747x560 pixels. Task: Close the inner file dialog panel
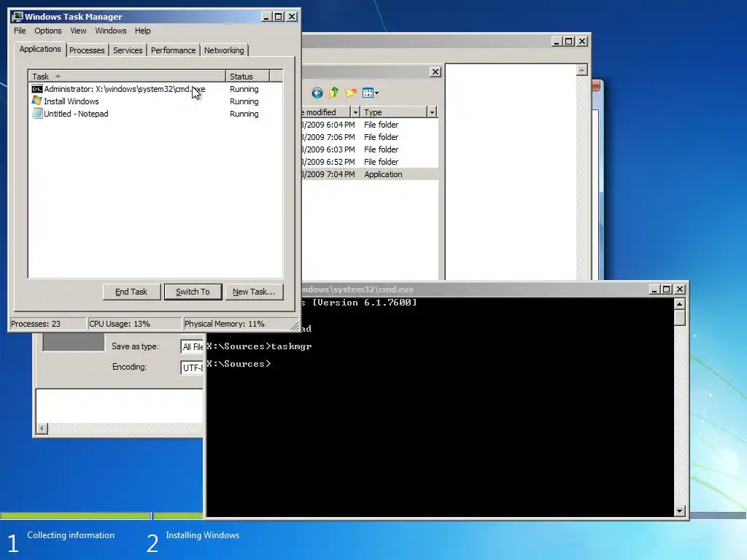point(436,72)
